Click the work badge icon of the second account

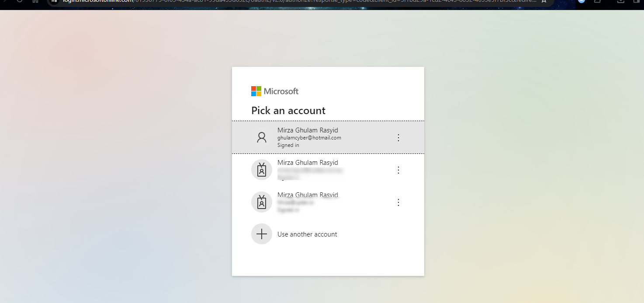pyautogui.click(x=261, y=170)
